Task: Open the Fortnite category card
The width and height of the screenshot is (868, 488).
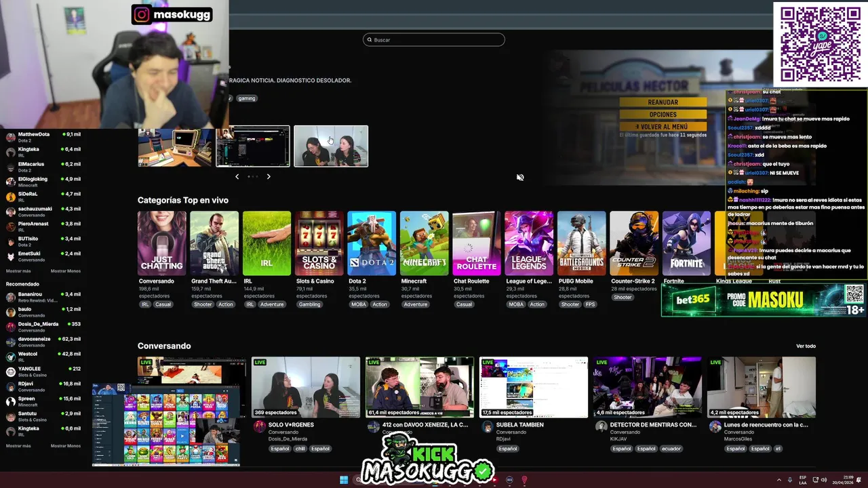Action: 686,243
